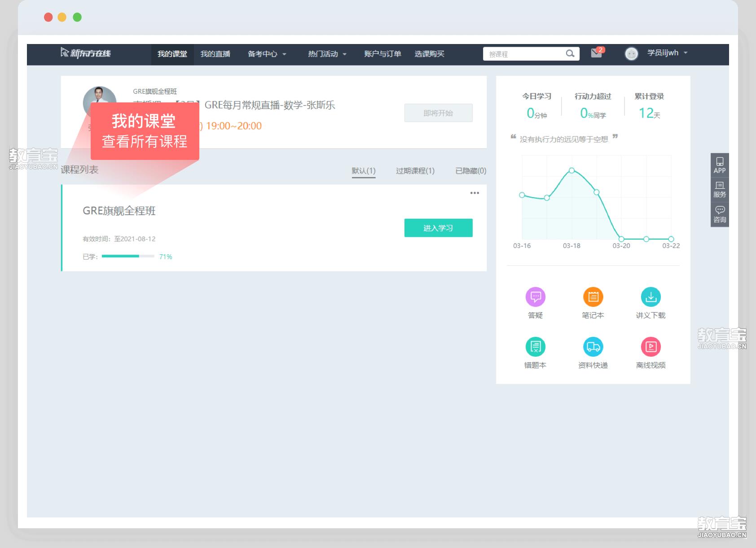Click the 搜课程 search input field
The width and height of the screenshot is (756, 548).
coord(523,54)
